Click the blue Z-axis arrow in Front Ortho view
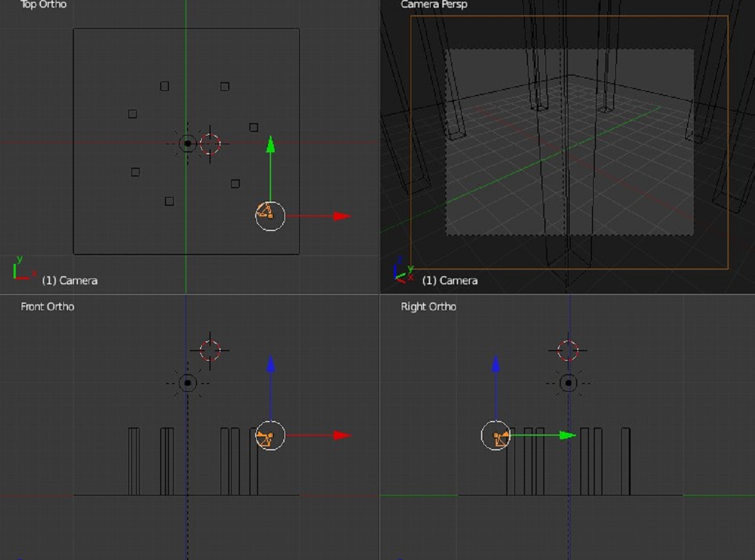The image size is (755, 560). (270, 364)
